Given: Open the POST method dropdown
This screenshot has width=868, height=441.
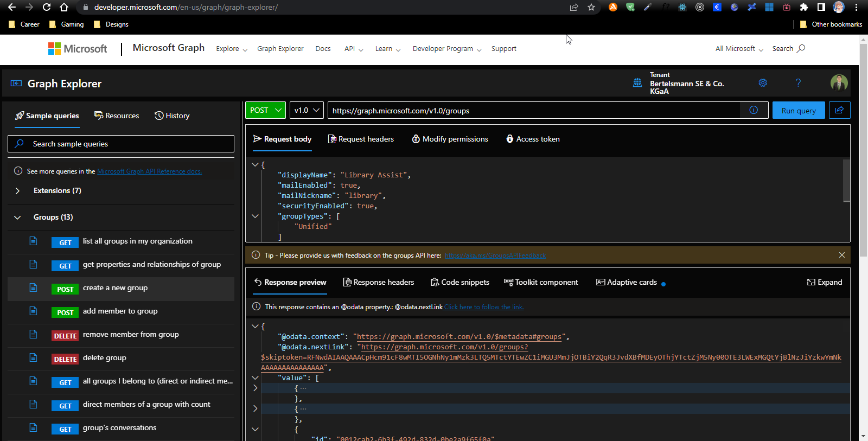Looking at the screenshot, I should (x=265, y=110).
